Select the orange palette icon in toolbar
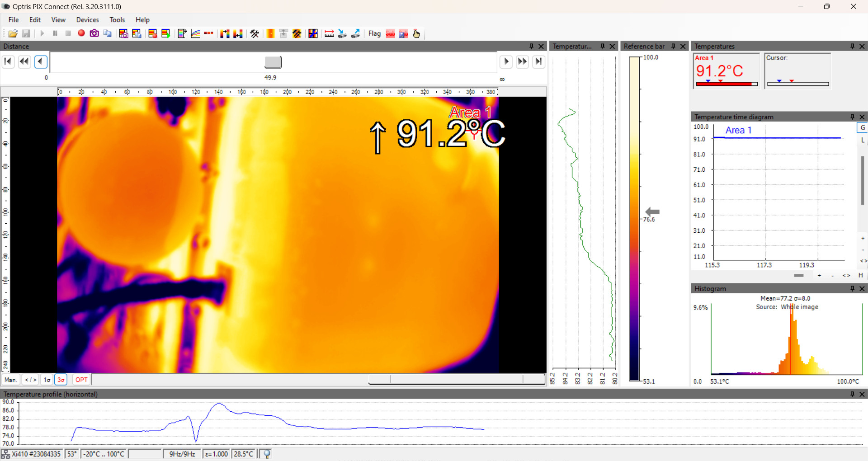868x461 pixels. [270, 33]
